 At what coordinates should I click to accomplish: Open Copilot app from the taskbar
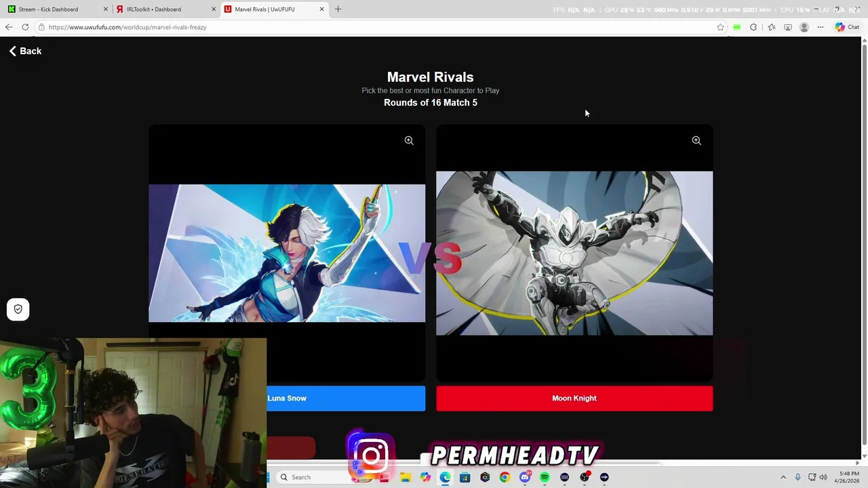pos(425,477)
